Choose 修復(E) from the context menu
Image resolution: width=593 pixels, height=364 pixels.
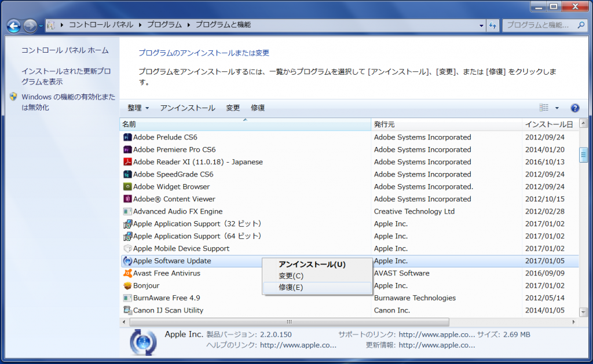[x=317, y=287]
